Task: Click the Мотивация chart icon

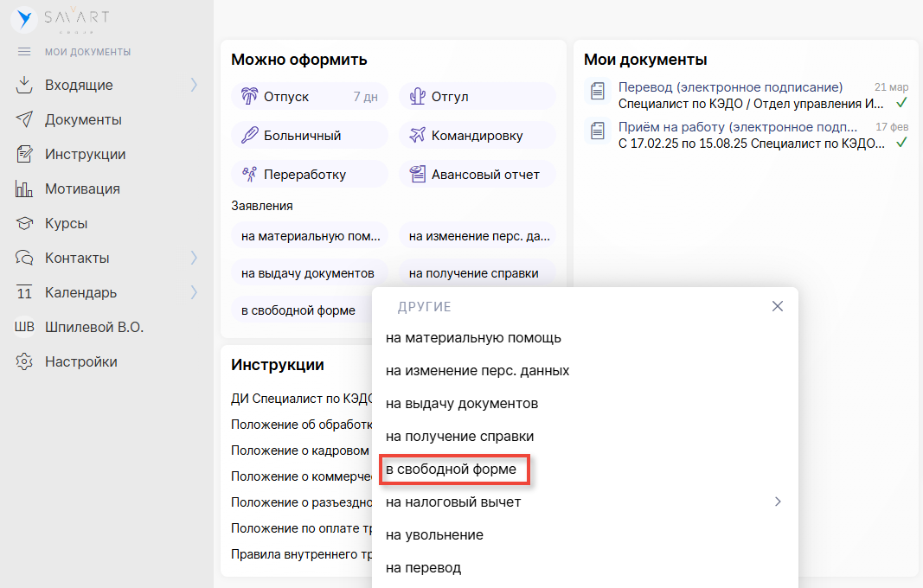Action: click(x=24, y=189)
